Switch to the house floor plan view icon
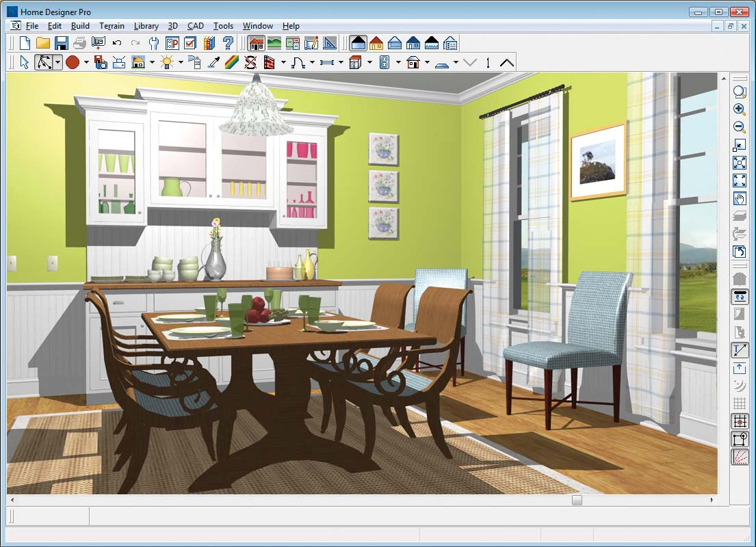Image resolution: width=756 pixels, height=547 pixels. (x=257, y=44)
